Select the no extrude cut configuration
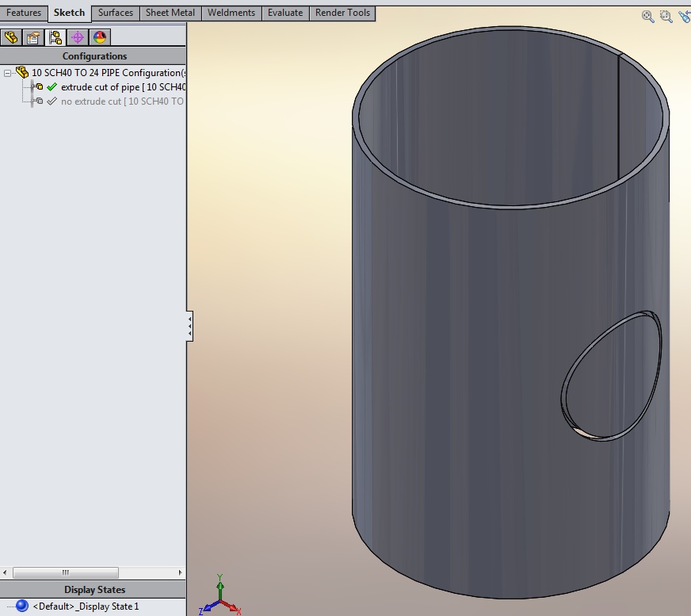The height and width of the screenshot is (616, 691). [123, 101]
